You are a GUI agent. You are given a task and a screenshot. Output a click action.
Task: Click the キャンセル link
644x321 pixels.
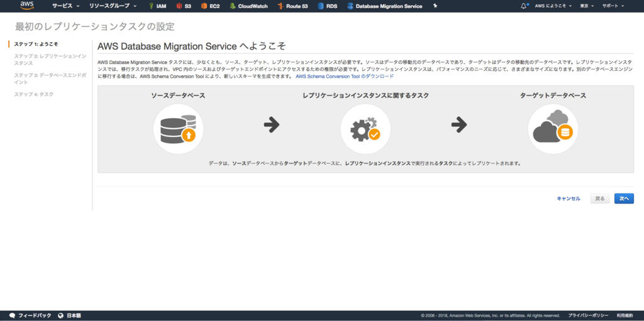[569, 199]
